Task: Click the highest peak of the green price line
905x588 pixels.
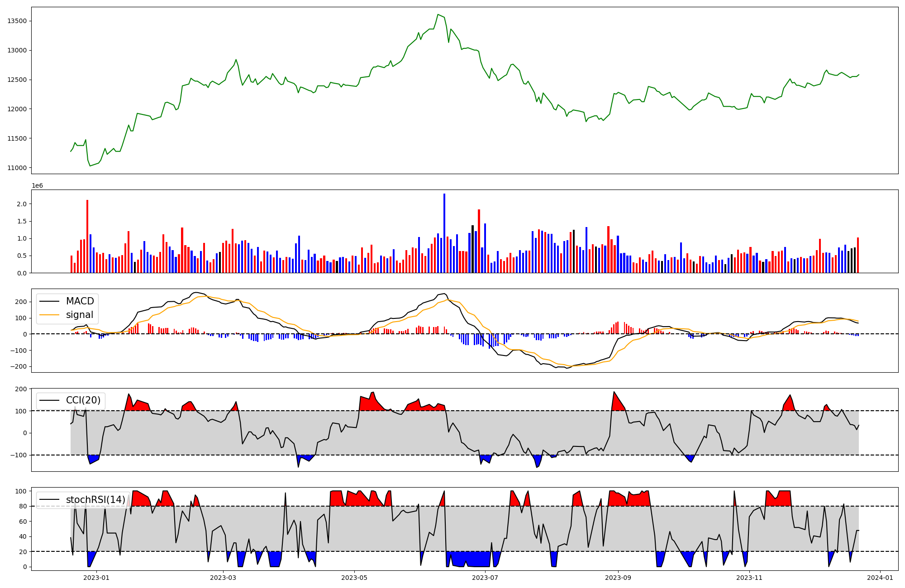Action: (x=438, y=14)
